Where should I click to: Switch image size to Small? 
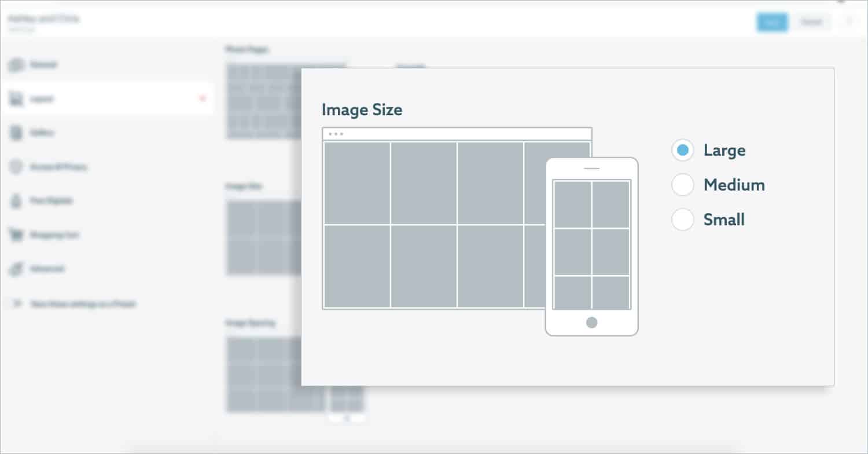(683, 219)
